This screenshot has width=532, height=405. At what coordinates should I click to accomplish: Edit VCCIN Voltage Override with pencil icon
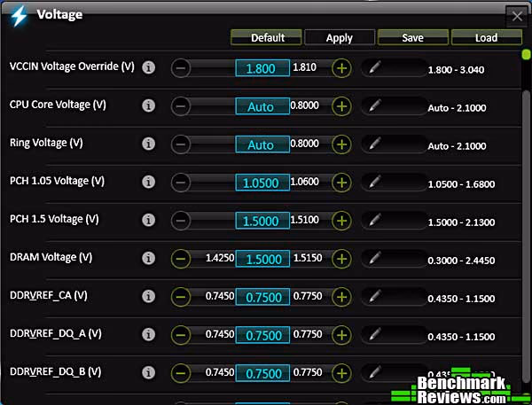click(x=374, y=67)
